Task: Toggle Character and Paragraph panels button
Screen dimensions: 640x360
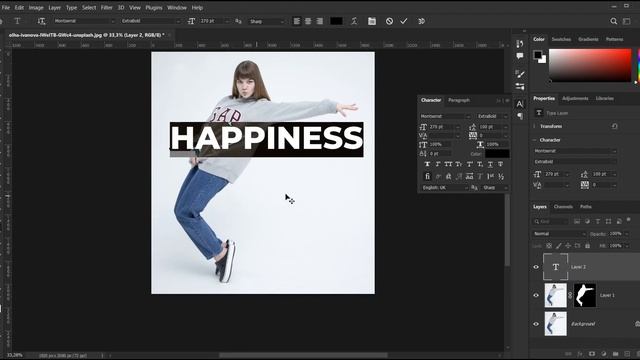Action: [372, 21]
